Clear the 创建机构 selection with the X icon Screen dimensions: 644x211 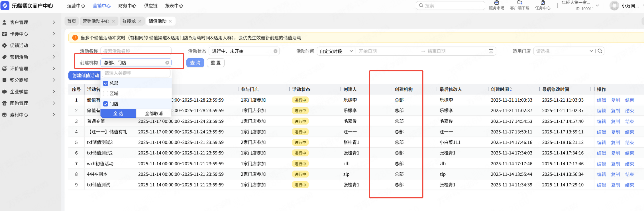coord(167,63)
